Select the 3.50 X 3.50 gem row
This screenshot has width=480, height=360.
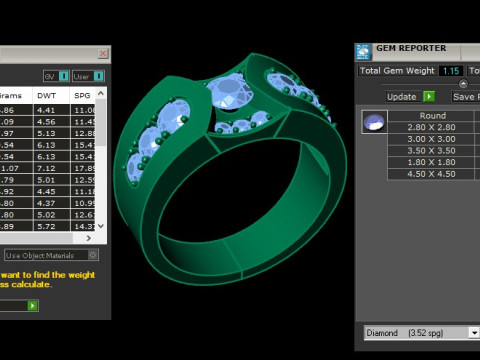[x=431, y=151]
